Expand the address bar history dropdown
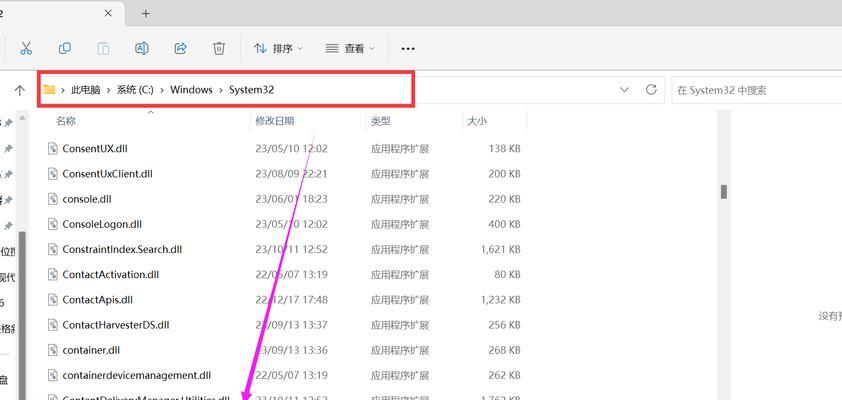The height and width of the screenshot is (400, 842). 625,90
